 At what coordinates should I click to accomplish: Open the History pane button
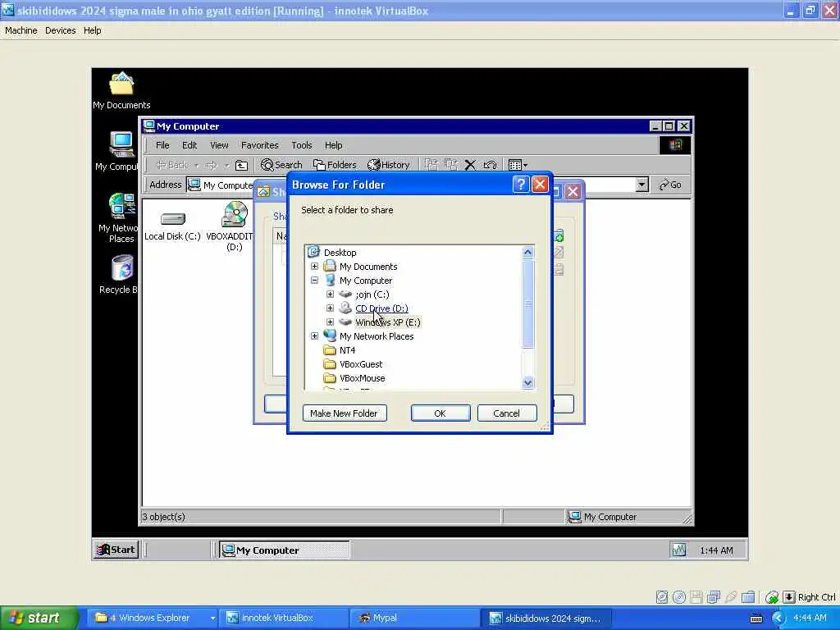pyautogui.click(x=388, y=165)
